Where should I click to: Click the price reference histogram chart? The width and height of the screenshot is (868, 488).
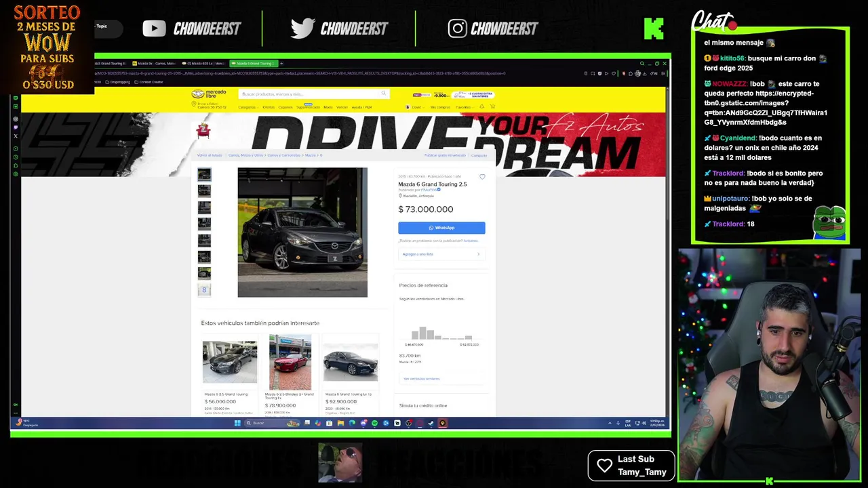click(x=441, y=333)
